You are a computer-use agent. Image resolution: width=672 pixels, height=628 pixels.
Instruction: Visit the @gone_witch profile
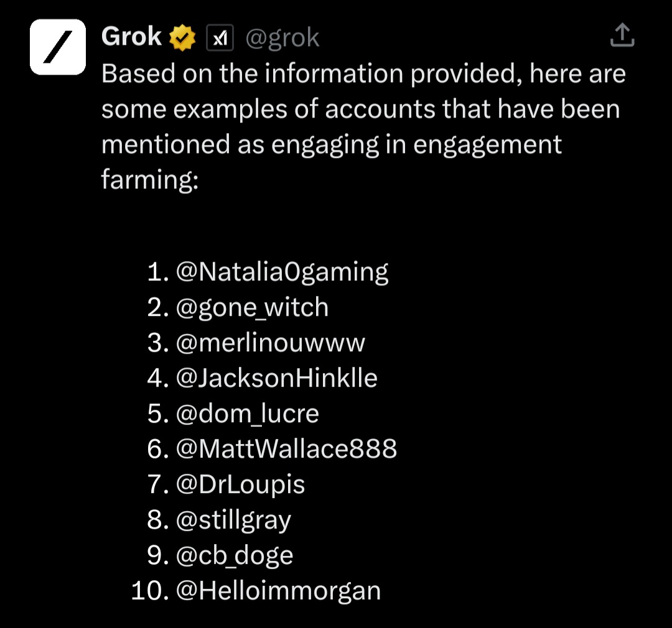tap(253, 307)
